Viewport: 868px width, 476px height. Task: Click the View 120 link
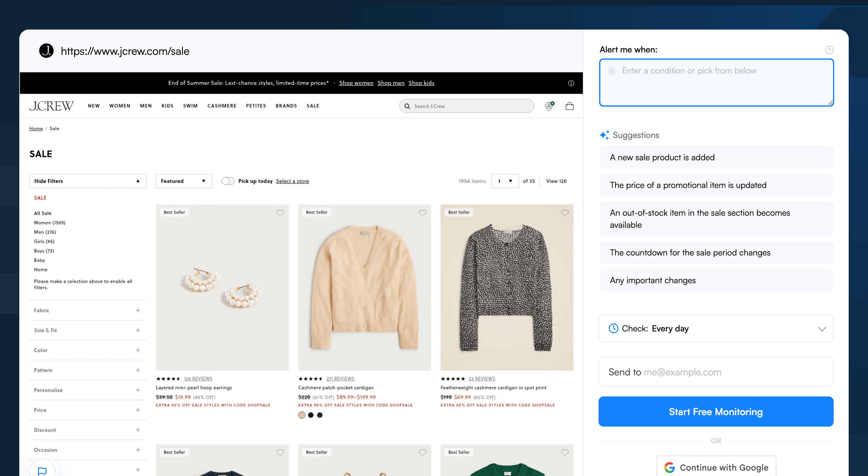(556, 181)
